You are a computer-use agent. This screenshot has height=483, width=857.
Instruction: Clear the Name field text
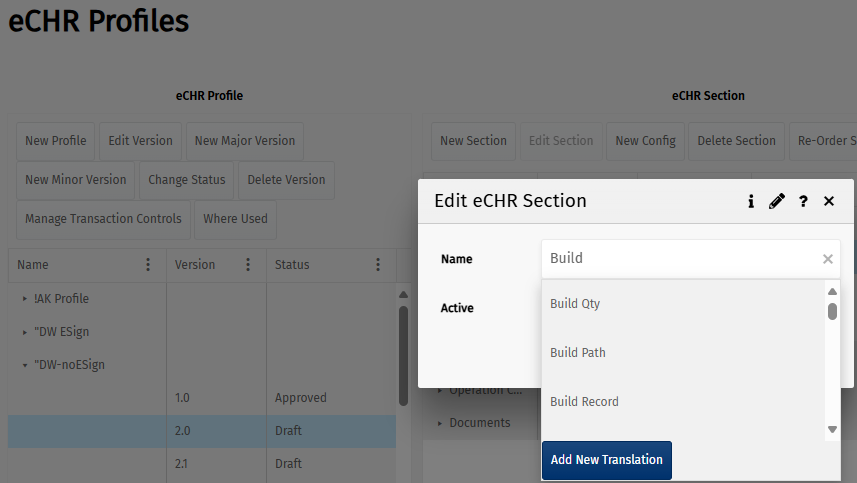tap(827, 259)
